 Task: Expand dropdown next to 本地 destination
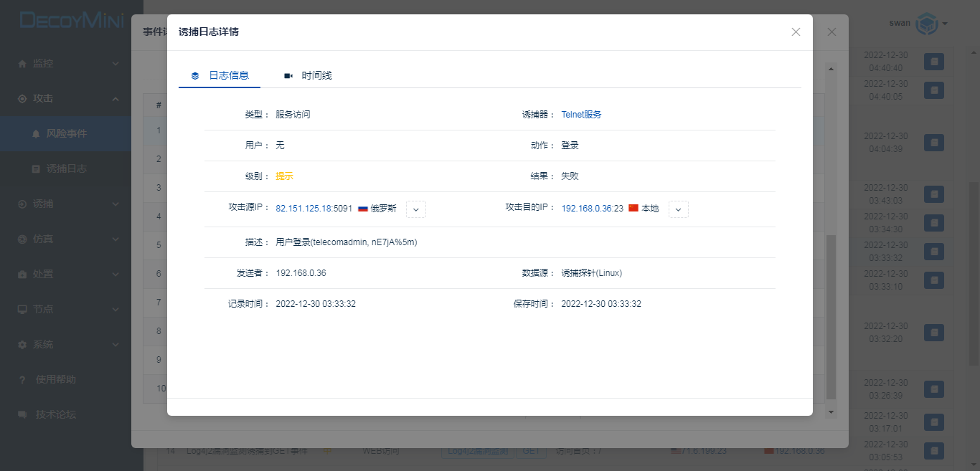click(x=679, y=209)
